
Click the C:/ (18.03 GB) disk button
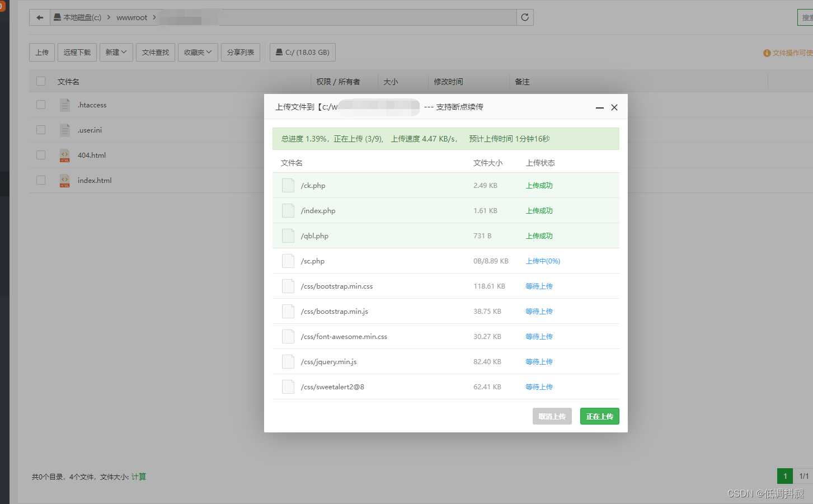(x=303, y=52)
